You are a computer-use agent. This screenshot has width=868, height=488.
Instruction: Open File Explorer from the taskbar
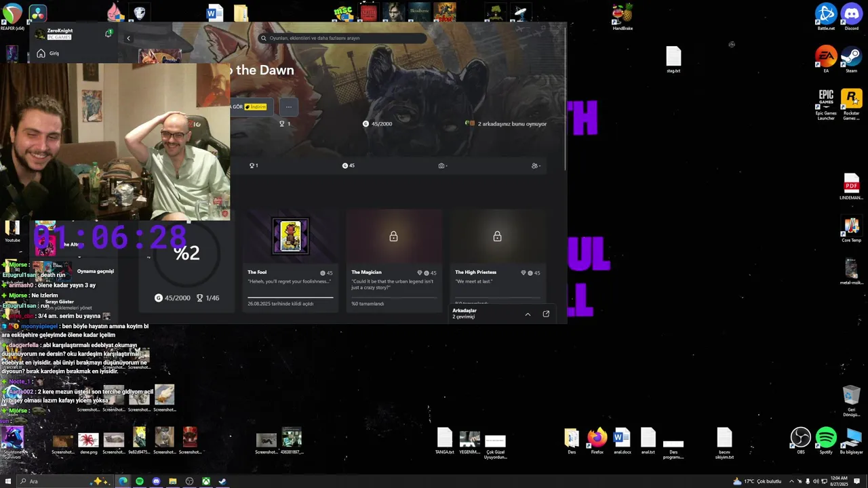coord(172,481)
